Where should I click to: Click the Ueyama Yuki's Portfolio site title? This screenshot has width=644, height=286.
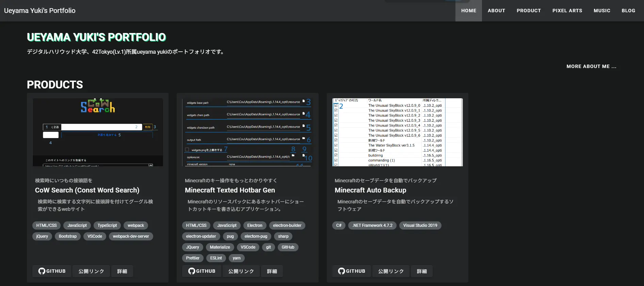(40, 11)
